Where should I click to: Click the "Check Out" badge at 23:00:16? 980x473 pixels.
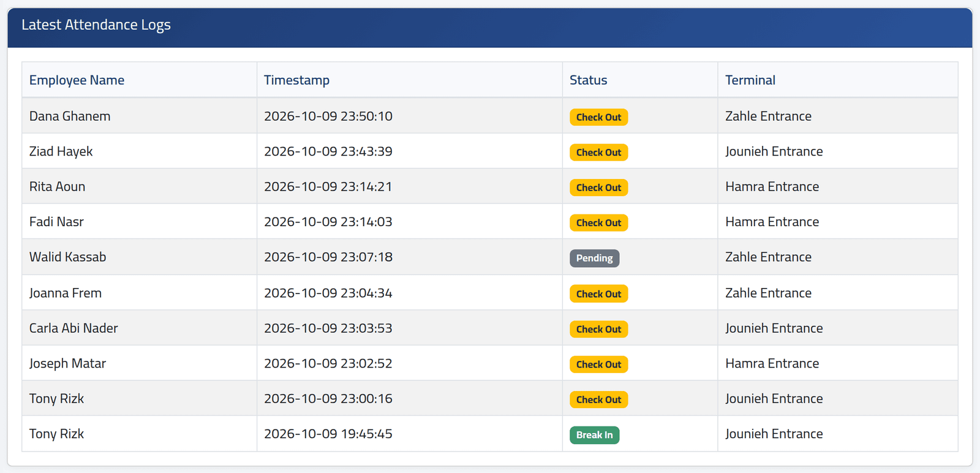(x=598, y=399)
